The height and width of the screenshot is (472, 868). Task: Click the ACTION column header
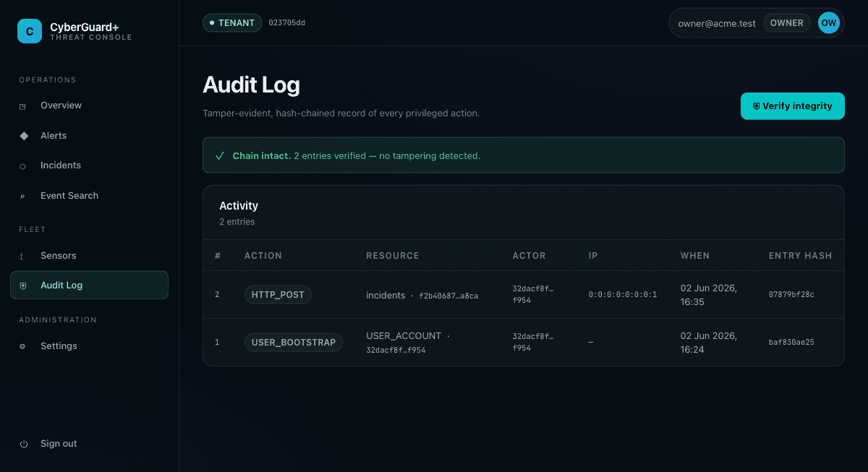(x=263, y=256)
